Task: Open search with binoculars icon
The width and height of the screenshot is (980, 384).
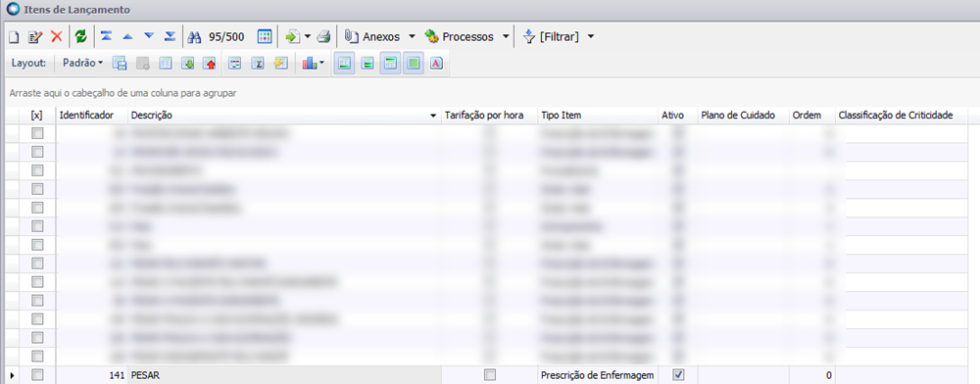Action: tap(194, 37)
